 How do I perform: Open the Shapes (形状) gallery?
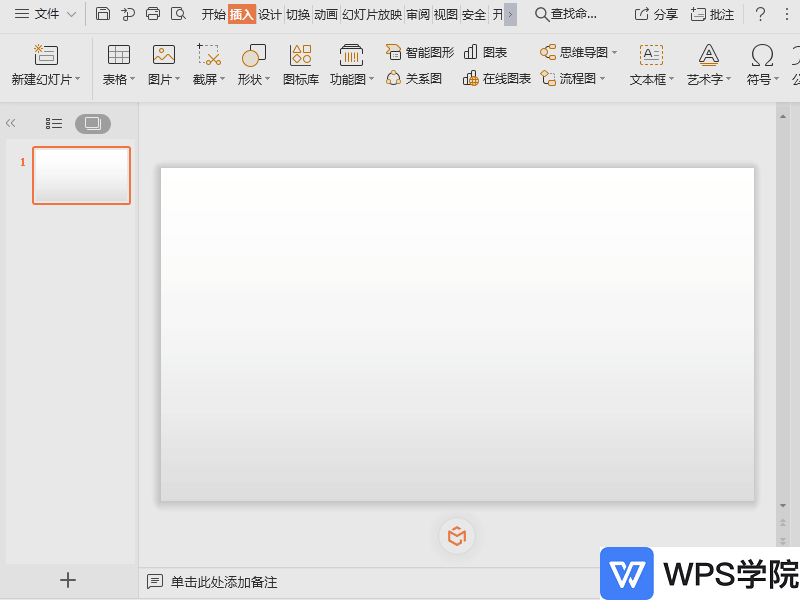click(x=253, y=65)
